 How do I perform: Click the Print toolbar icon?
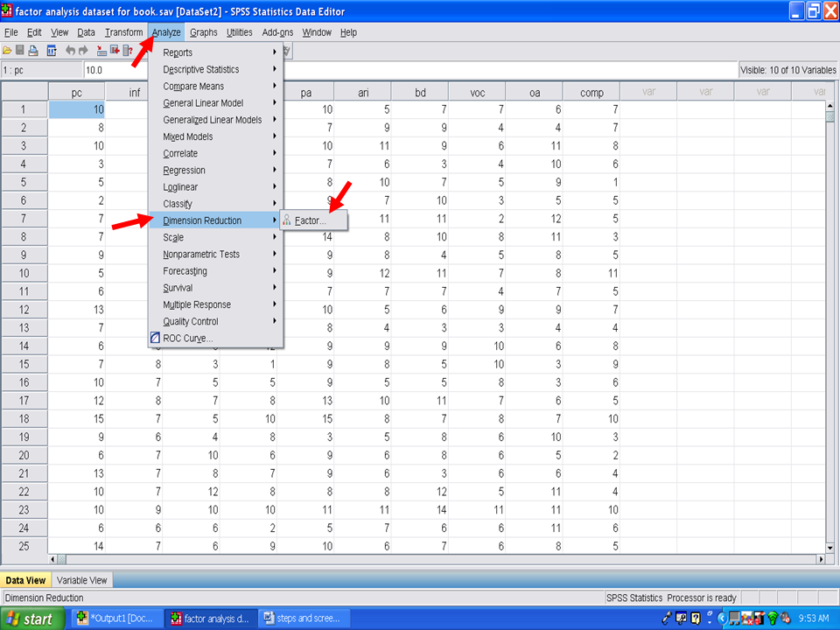[33, 51]
